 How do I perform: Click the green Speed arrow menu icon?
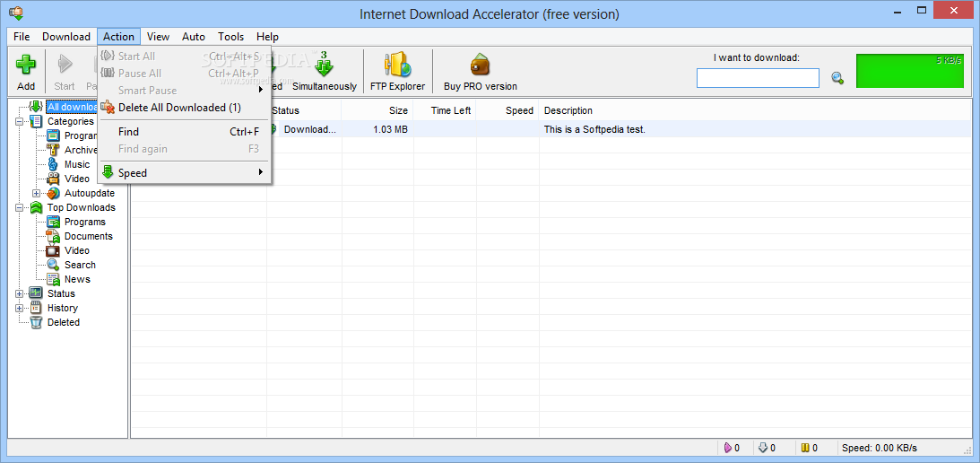(108, 172)
